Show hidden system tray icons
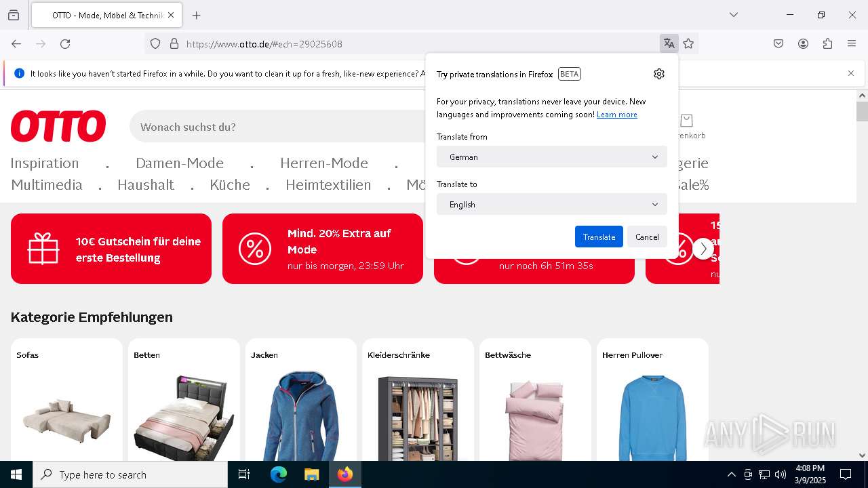The image size is (868, 488). (731, 474)
